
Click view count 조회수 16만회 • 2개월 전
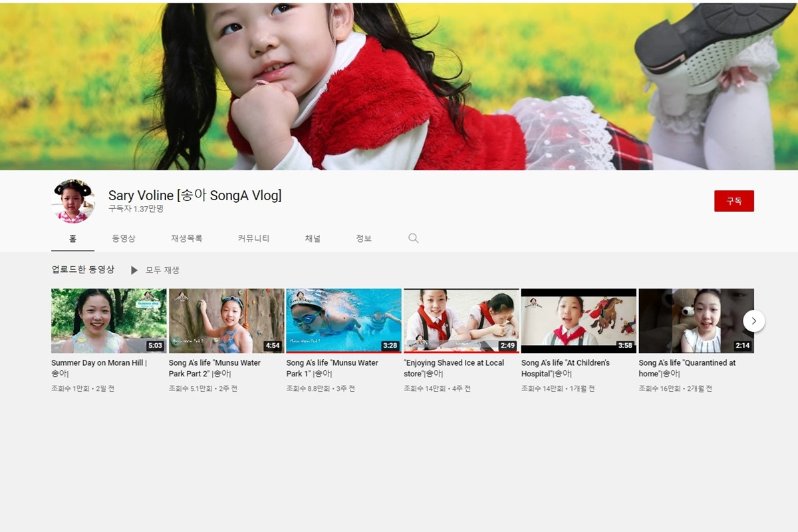coord(676,388)
